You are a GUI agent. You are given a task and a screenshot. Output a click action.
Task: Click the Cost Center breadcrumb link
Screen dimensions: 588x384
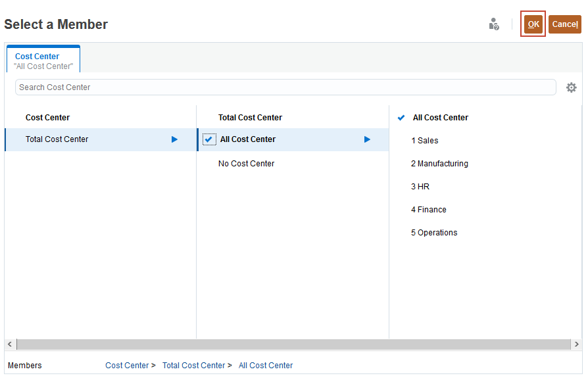(127, 366)
